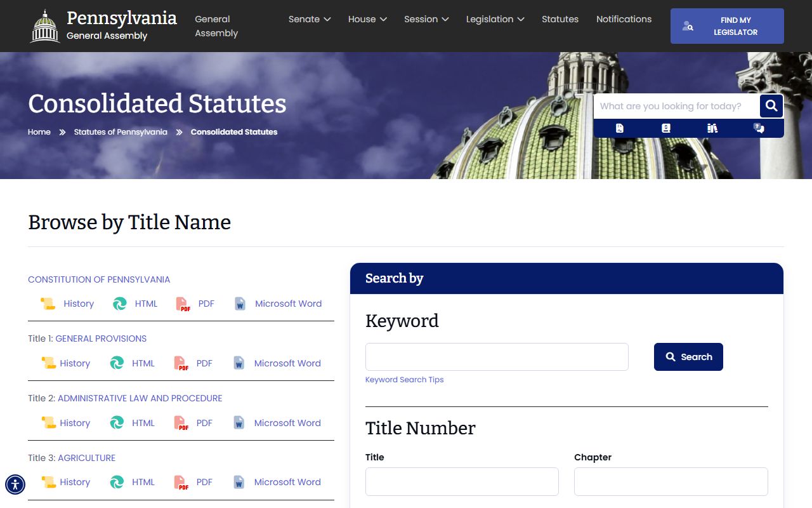
Task: Click Title 3 History scroll icon
Action: point(48,482)
